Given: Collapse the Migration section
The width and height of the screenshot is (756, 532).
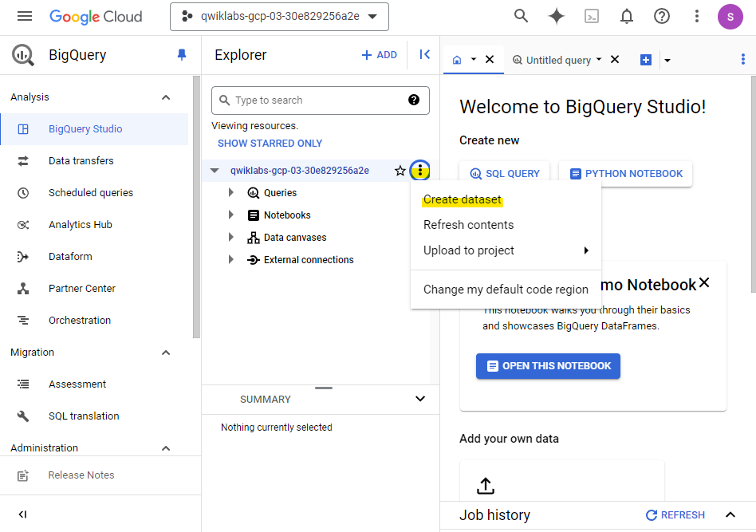Looking at the screenshot, I should [x=166, y=353].
